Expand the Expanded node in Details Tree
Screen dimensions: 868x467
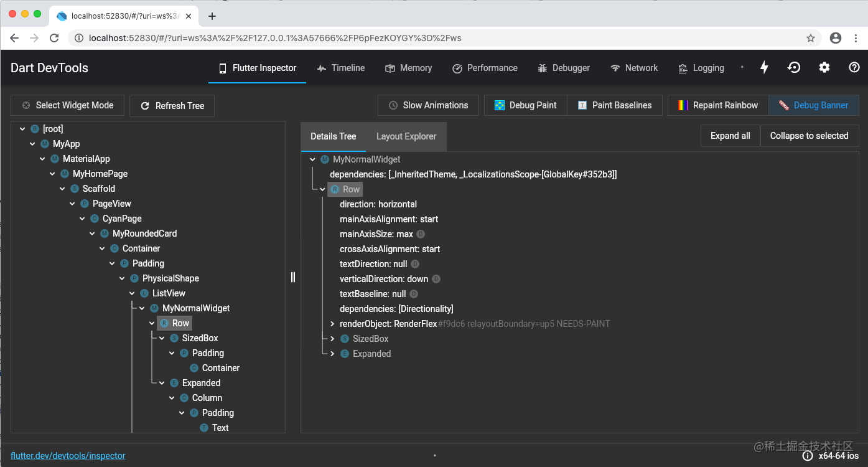click(331, 353)
